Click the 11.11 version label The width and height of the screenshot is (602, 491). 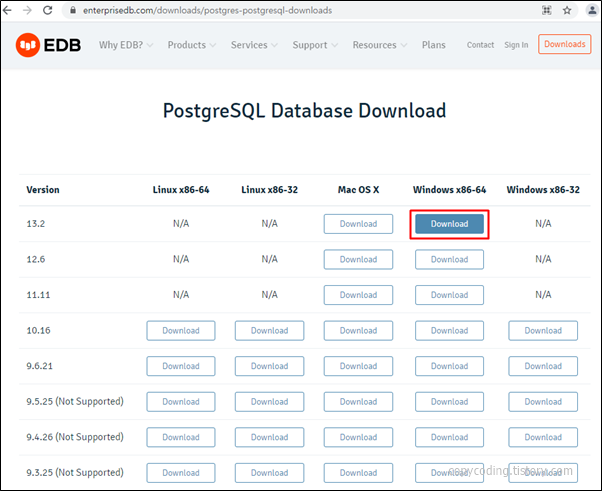point(38,295)
